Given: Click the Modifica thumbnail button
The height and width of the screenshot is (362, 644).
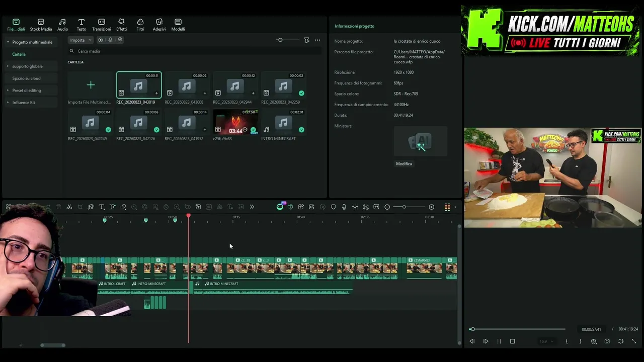Looking at the screenshot, I should point(404,164).
